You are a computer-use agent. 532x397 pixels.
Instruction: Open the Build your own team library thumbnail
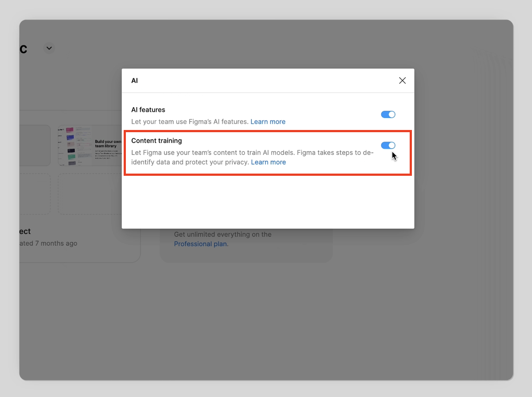89,146
